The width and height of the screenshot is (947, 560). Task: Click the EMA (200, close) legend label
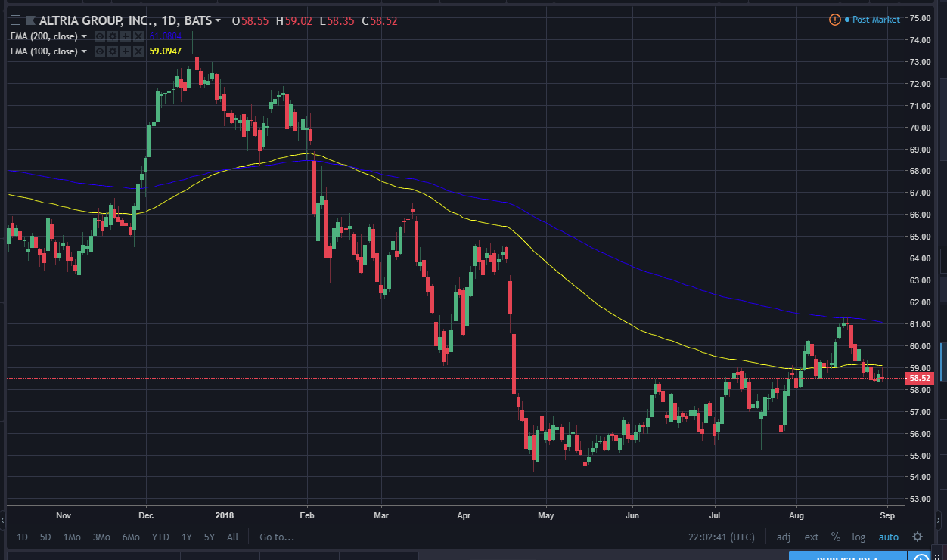point(44,36)
